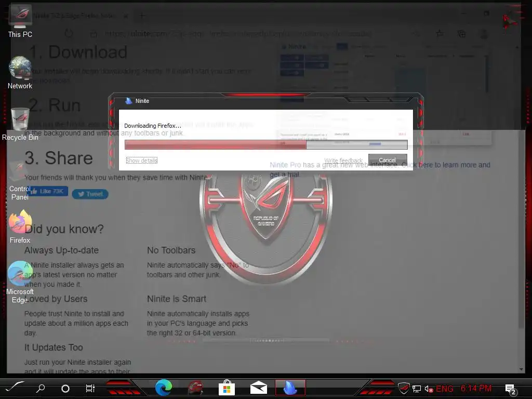The height and width of the screenshot is (399, 532).
Task: Launch Firefox from desktop icon
Action: [20, 227]
